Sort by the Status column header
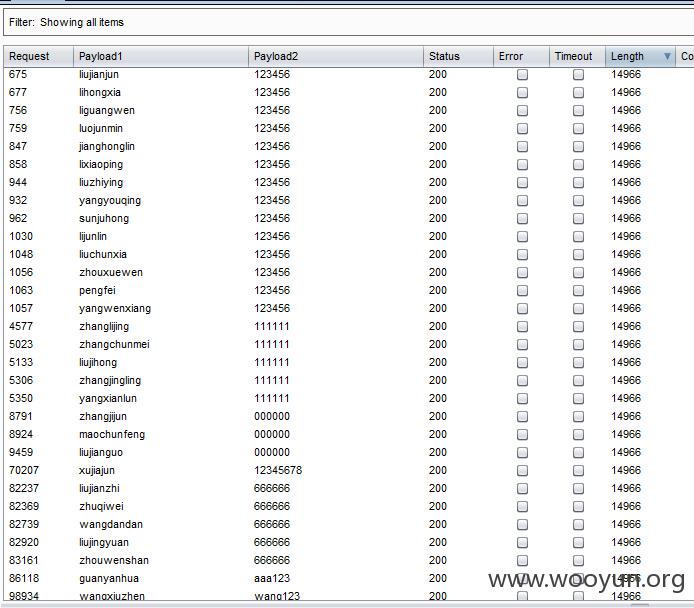The width and height of the screenshot is (694, 608). tap(459, 56)
